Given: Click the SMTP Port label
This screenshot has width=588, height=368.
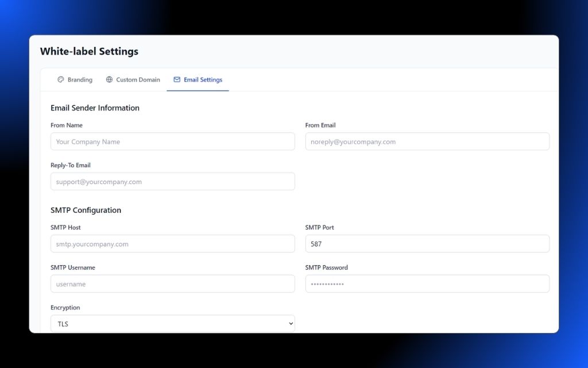Looking at the screenshot, I should pyautogui.click(x=320, y=227).
